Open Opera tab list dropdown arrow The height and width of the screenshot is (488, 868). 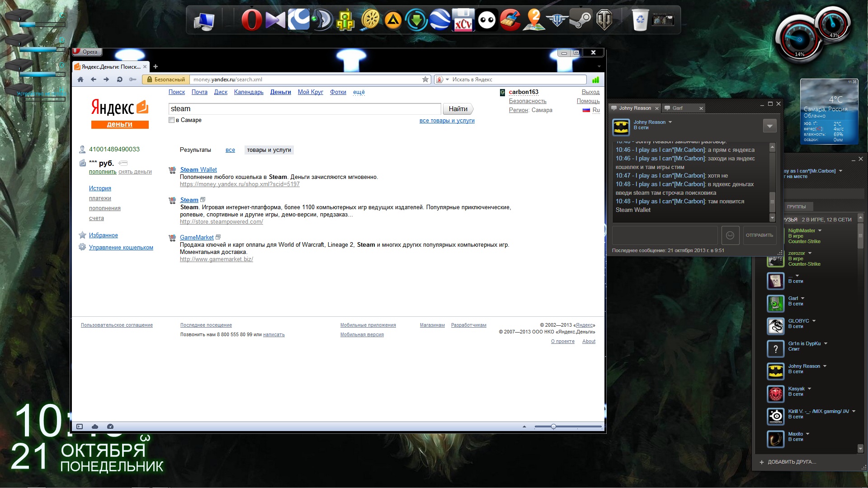tap(599, 66)
